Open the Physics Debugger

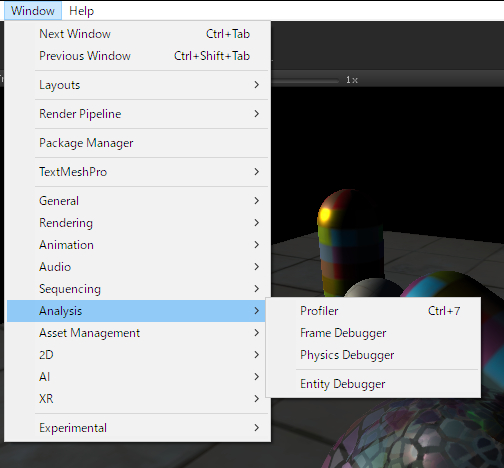[x=373, y=355]
